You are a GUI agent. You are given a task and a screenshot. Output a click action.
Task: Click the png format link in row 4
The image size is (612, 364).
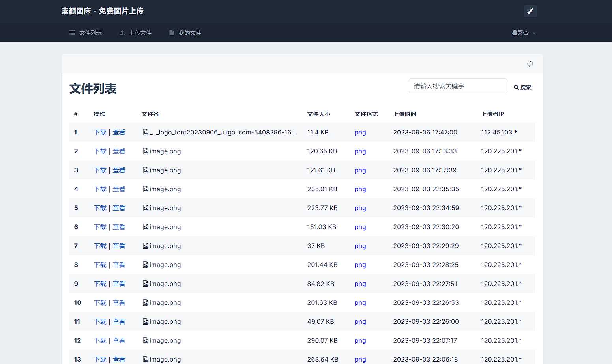tap(360, 189)
